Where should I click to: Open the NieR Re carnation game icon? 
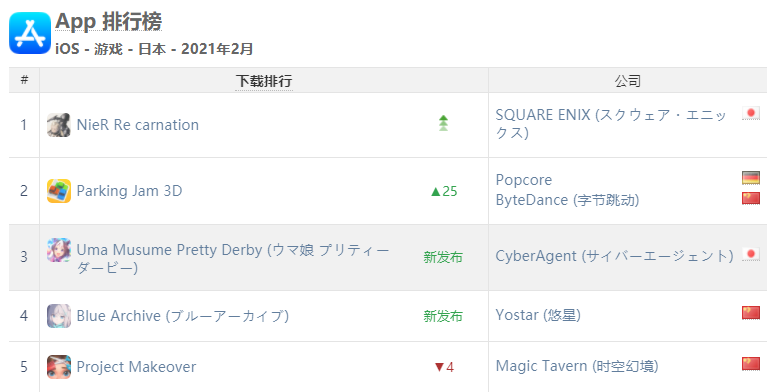tap(59, 125)
